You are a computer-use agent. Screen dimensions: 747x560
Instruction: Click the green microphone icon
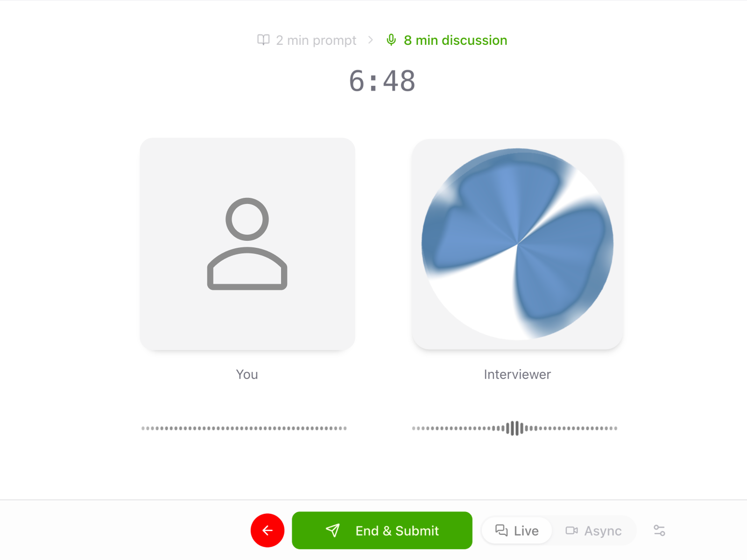pos(391,40)
